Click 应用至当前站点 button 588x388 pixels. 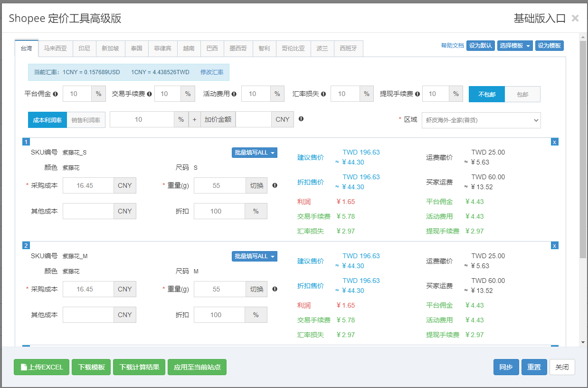pos(197,367)
